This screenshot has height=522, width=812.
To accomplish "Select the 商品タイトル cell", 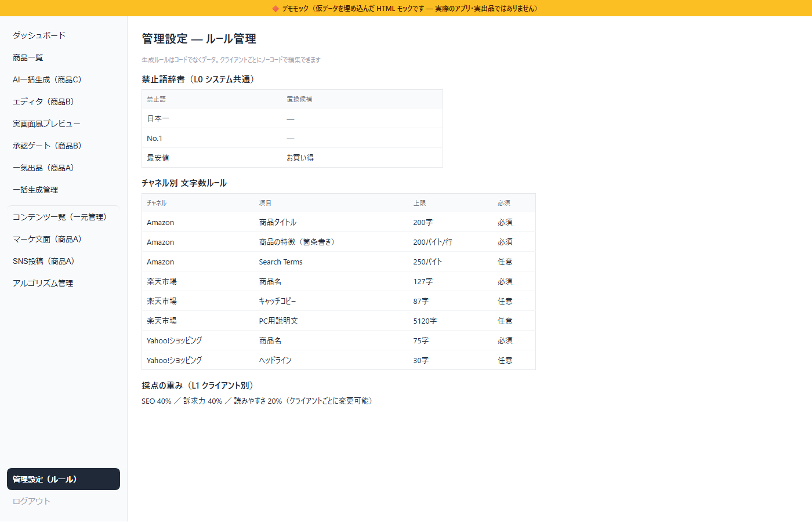I will tap(331, 222).
